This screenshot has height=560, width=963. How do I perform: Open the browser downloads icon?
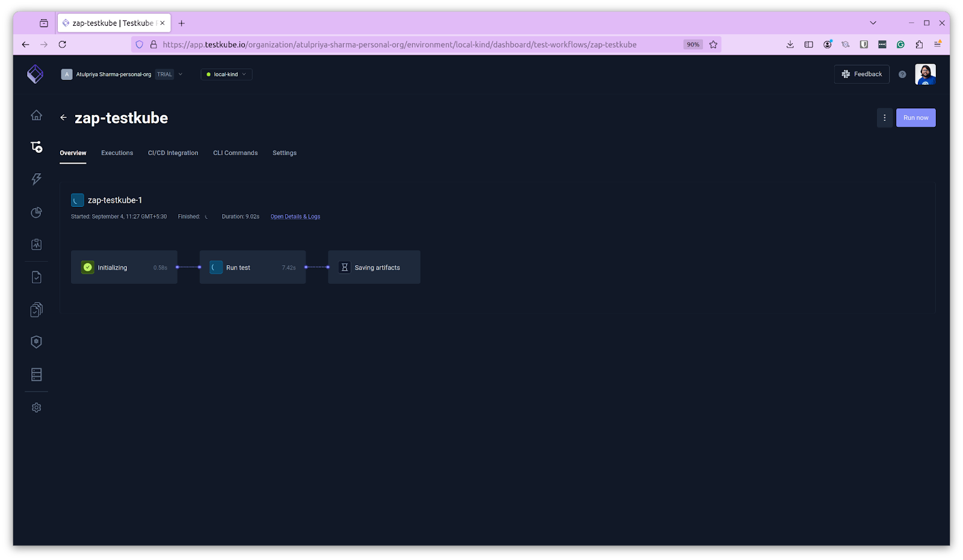(x=790, y=45)
